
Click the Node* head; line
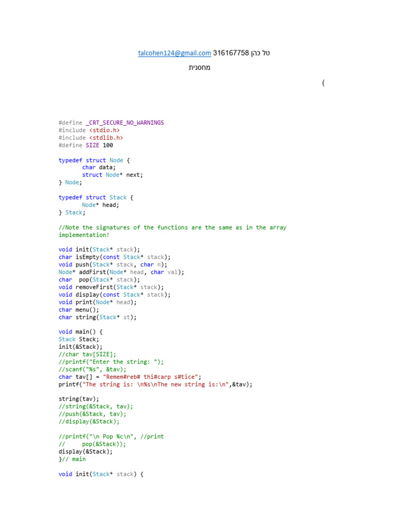point(100,205)
